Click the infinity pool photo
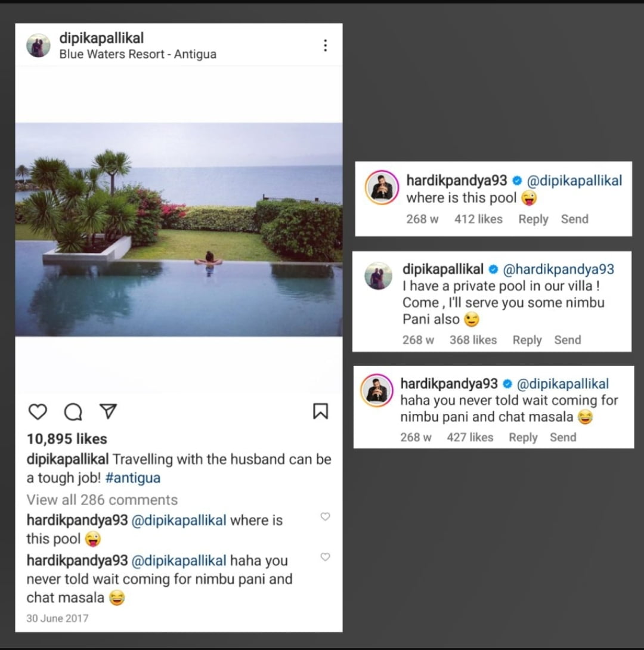644x650 pixels. 179,230
